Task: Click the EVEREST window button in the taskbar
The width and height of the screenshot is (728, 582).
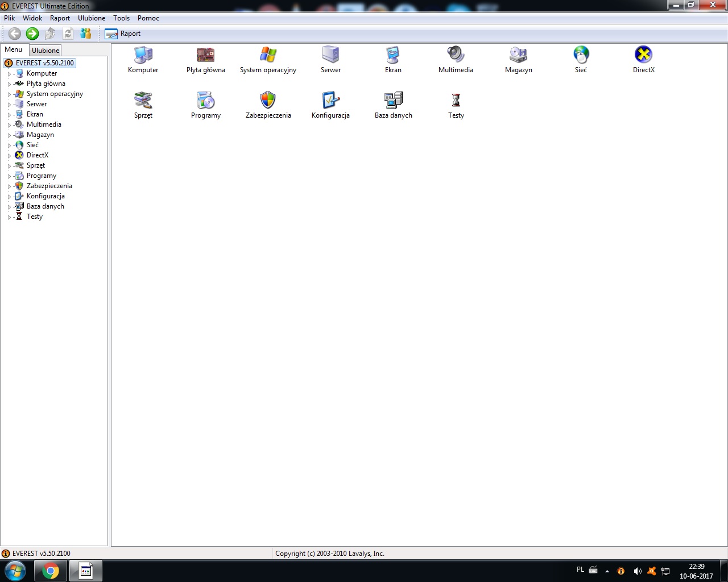Action: (86, 571)
